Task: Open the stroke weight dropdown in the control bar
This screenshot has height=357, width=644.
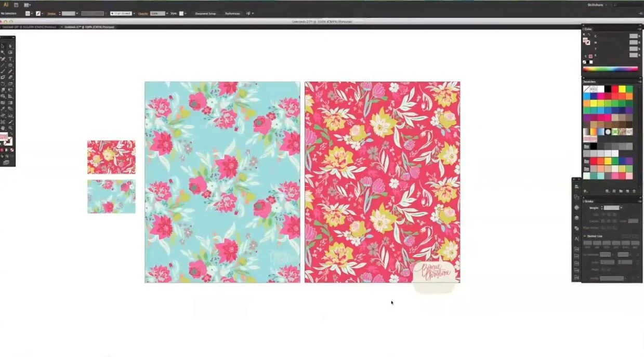Action: click(x=77, y=14)
